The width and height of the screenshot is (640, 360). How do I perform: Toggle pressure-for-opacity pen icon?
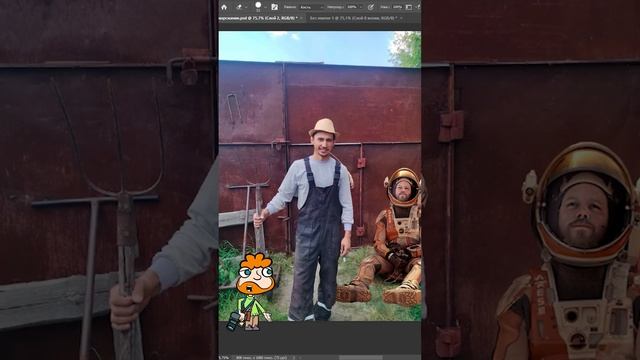click(x=371, y=7)
